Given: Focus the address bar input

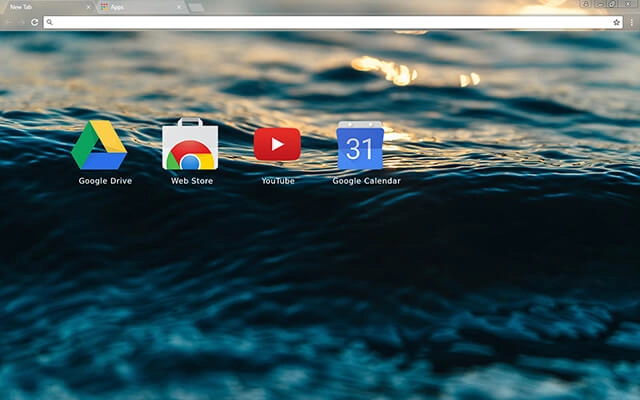Looking at the screenshot, I should click(333, 22).
